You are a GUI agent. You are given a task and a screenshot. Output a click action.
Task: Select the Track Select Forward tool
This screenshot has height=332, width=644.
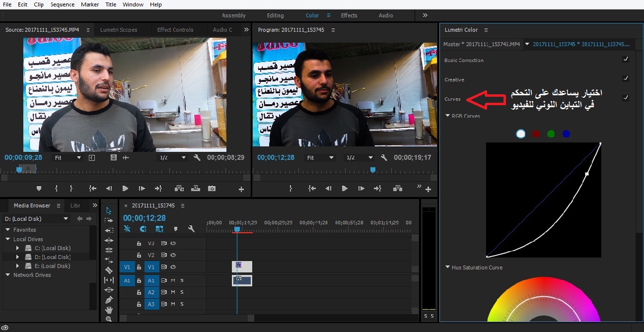pos(109,220)
